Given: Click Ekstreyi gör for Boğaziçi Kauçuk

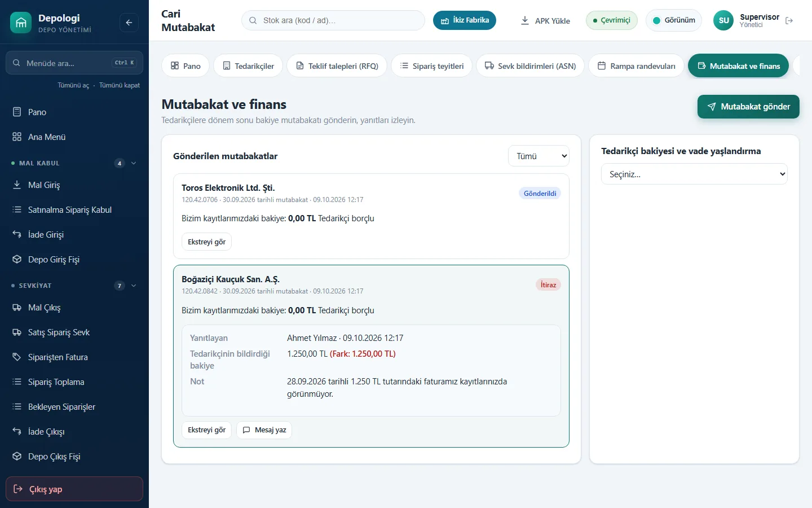Looking at the screenshot, I should (206, 430).
